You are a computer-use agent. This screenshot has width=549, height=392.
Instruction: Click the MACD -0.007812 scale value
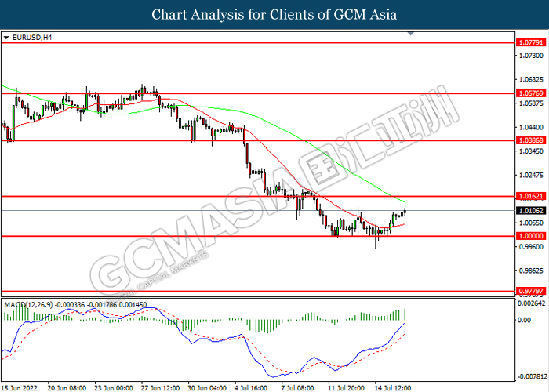[532, 376]
